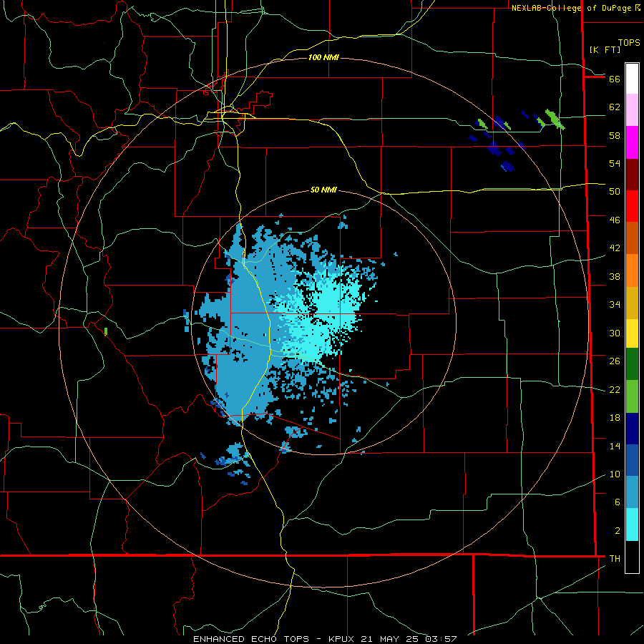Click the 14 value on the legend

pyautogui.click(x=615, y=446)
